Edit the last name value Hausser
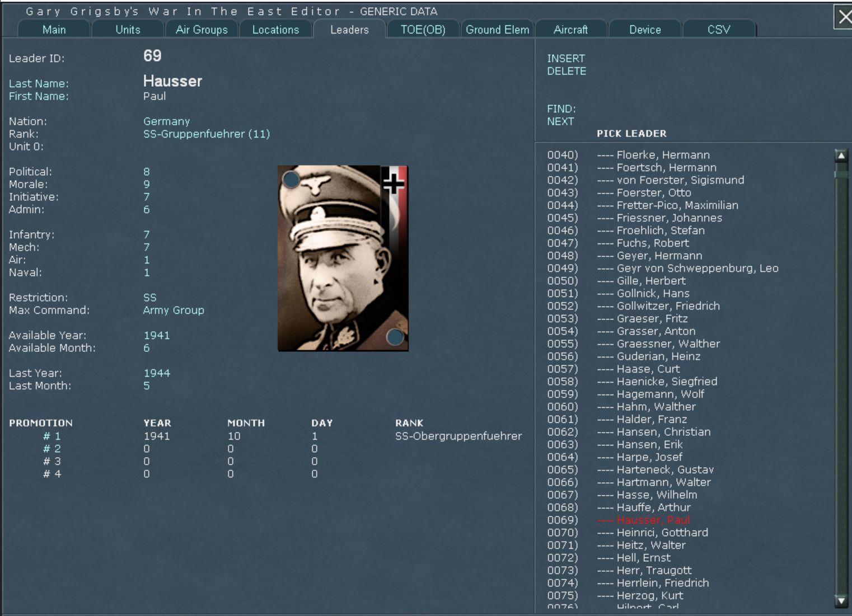852x616 pixels. point(172,81)
